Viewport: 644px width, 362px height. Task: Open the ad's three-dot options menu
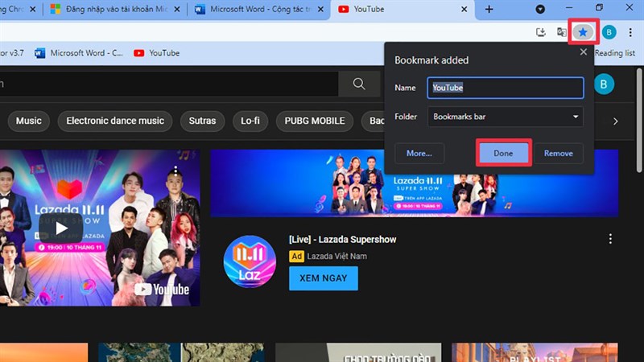tap(610, 239)
